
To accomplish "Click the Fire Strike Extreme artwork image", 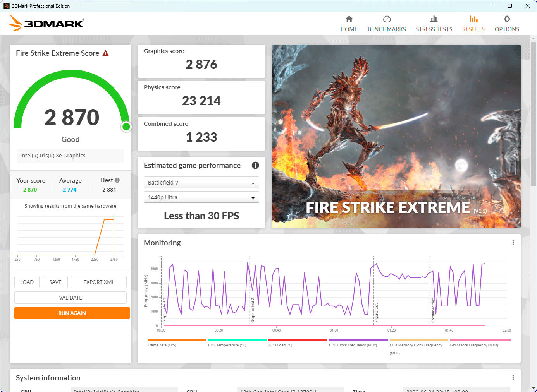I will tap(396, 136).
